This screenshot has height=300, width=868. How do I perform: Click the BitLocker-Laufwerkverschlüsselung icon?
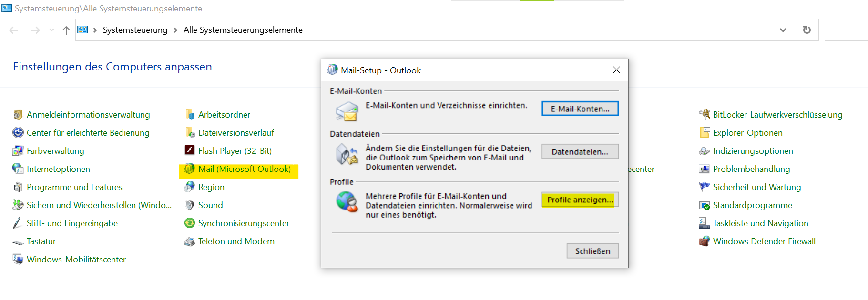coord(704,115)
